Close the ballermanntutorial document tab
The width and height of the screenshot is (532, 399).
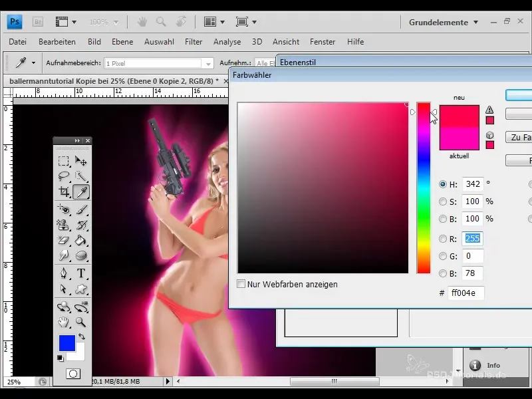click(x=226, y=81)
